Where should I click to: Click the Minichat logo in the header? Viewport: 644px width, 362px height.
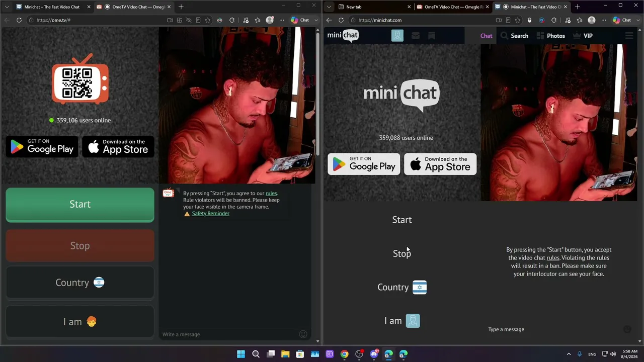pyautogui.click(x=343, y=35)
